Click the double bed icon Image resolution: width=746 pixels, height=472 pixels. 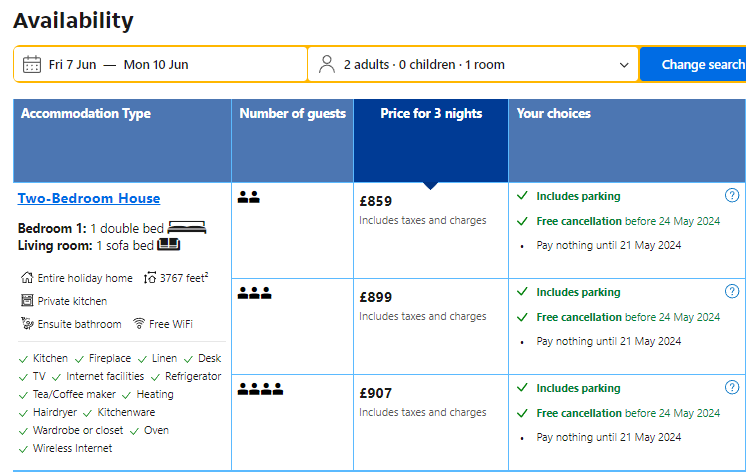pos(187,227)
